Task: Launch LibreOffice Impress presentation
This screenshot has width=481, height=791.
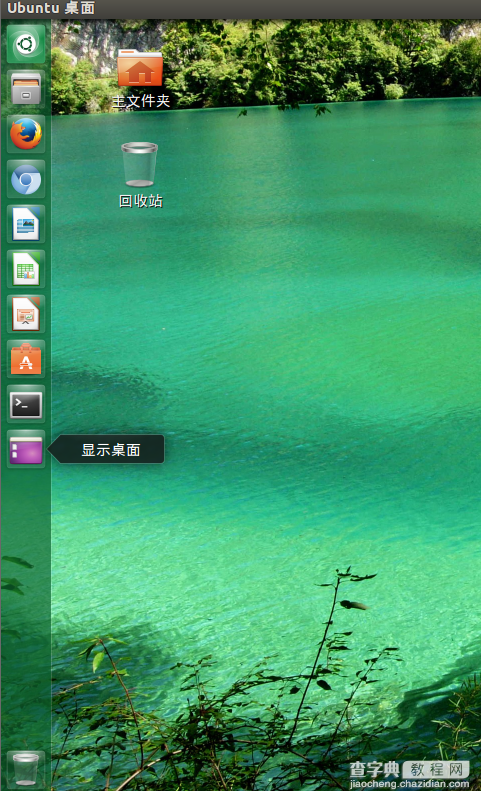Action: point(26,314)
